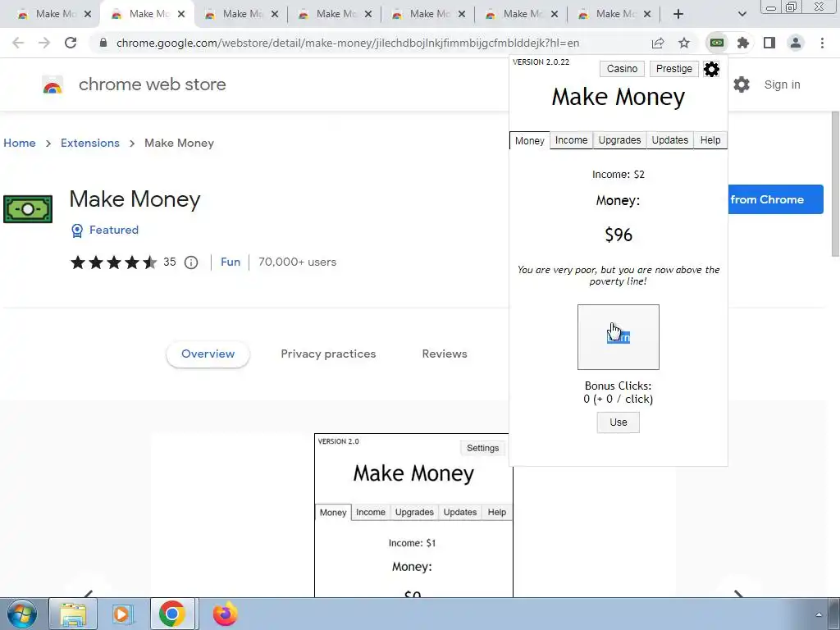Click the VERSION 2.0.22 label
The width and height of the screenshot is (840, 630).
click(541, 62)
